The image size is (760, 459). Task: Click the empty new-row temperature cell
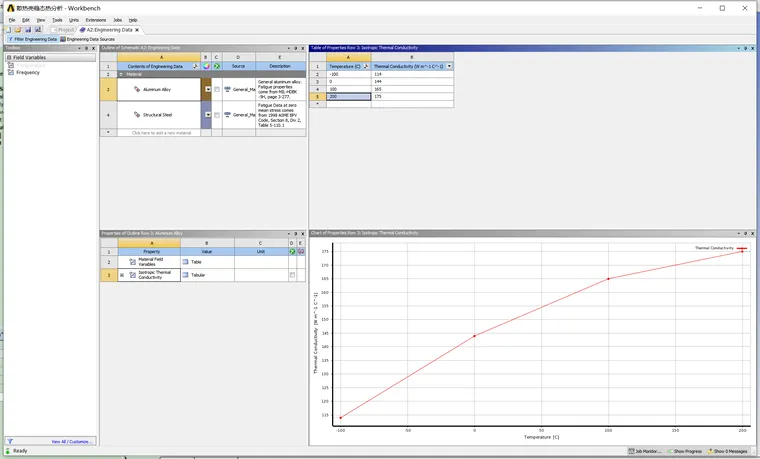point(348,104)
